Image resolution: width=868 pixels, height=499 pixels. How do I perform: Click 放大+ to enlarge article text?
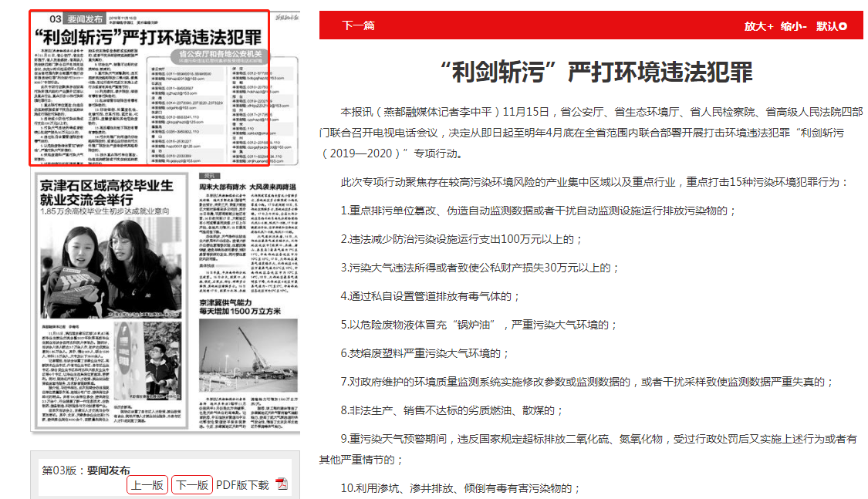pyautogui.click(x=758, y=26)
